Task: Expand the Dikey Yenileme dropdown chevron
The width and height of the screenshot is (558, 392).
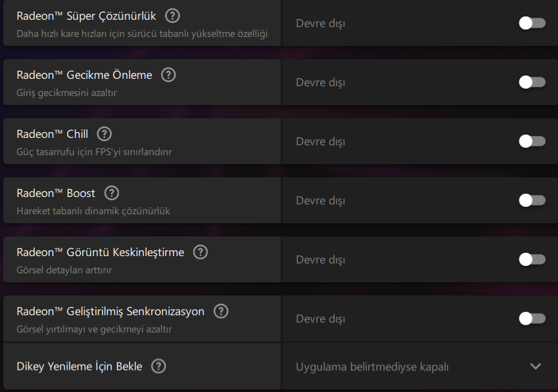Action: point(535,366)
